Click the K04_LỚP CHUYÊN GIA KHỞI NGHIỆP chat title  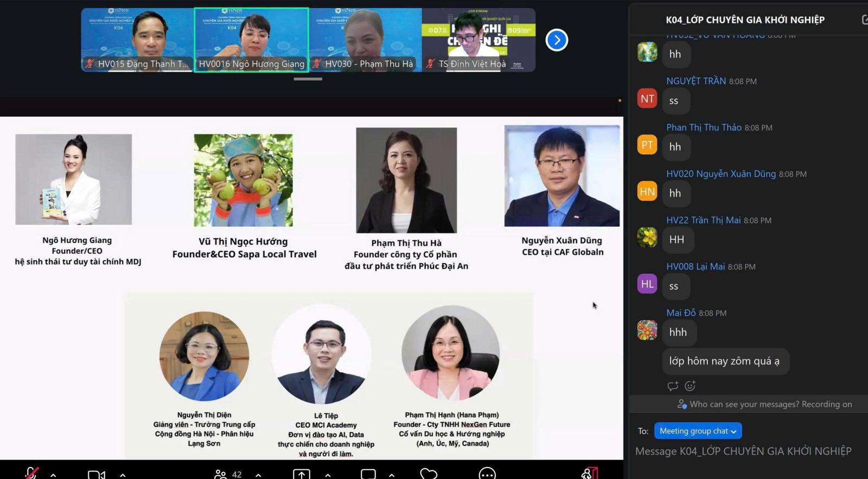pos(745,20)
